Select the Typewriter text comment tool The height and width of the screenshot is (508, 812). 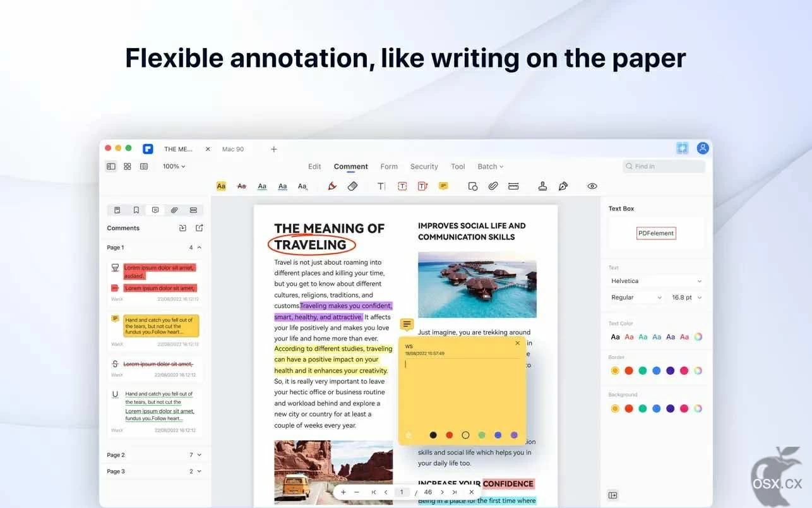pos(381,186)
